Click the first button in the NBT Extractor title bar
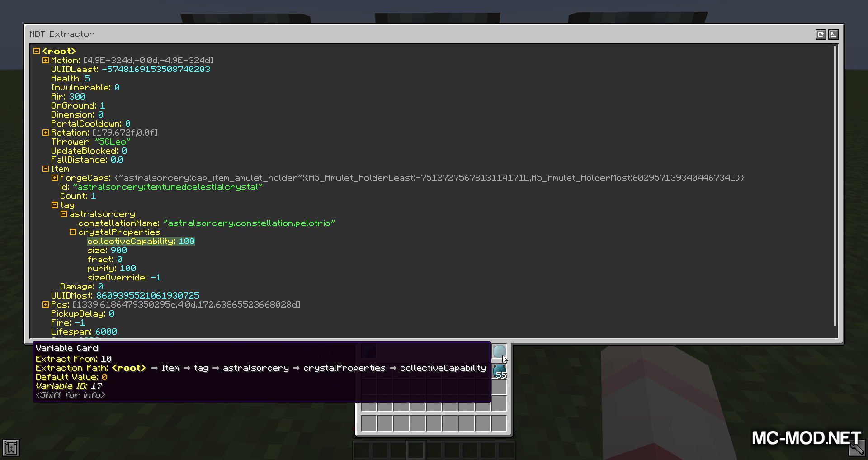The image size is (868, 460). click(821, 34)
